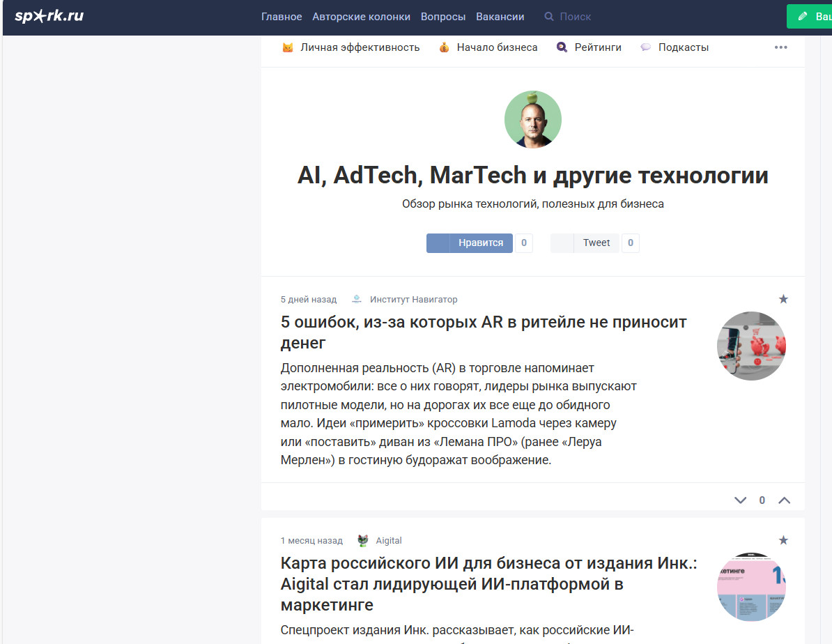This screenshot has width=832, height=644.
Task: Open the Начало бизнеса category
Action: 497,47
